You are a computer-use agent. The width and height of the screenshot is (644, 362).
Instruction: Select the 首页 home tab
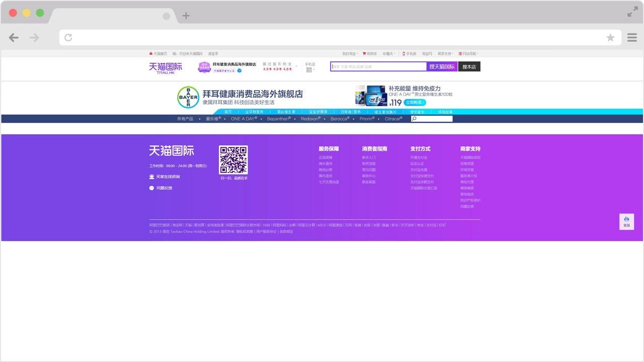point(228,112)
